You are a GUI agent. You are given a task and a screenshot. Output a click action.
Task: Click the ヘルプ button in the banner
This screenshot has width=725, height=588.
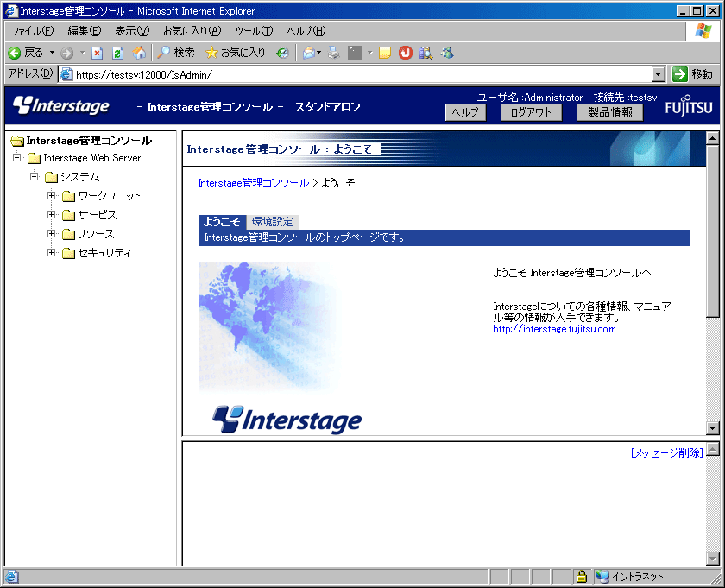pos(465,112)
